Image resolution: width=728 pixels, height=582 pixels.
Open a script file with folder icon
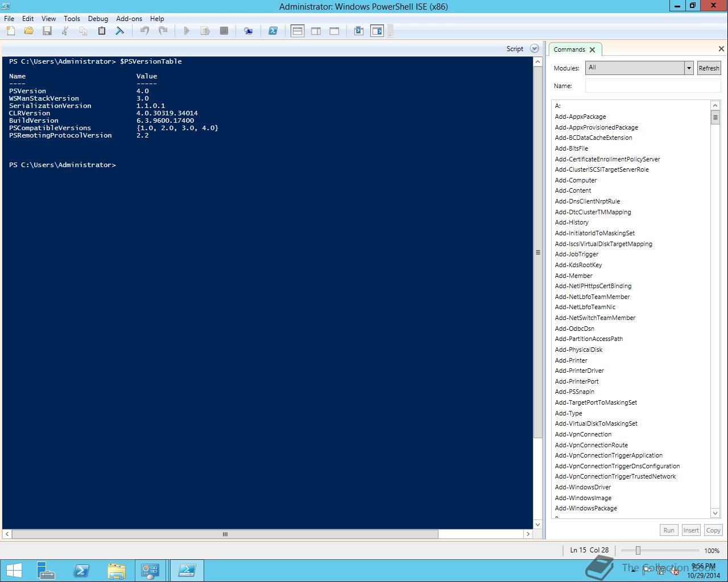point(28,31)
